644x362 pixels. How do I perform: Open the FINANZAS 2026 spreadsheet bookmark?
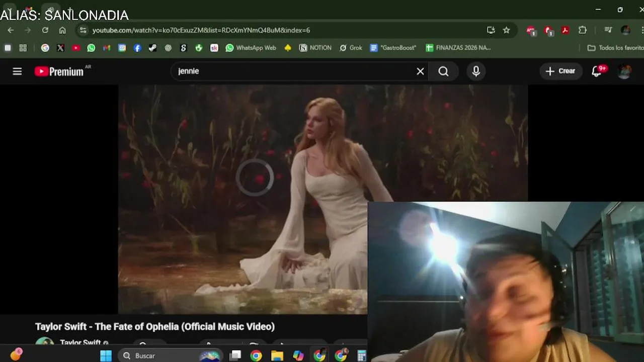458,48
